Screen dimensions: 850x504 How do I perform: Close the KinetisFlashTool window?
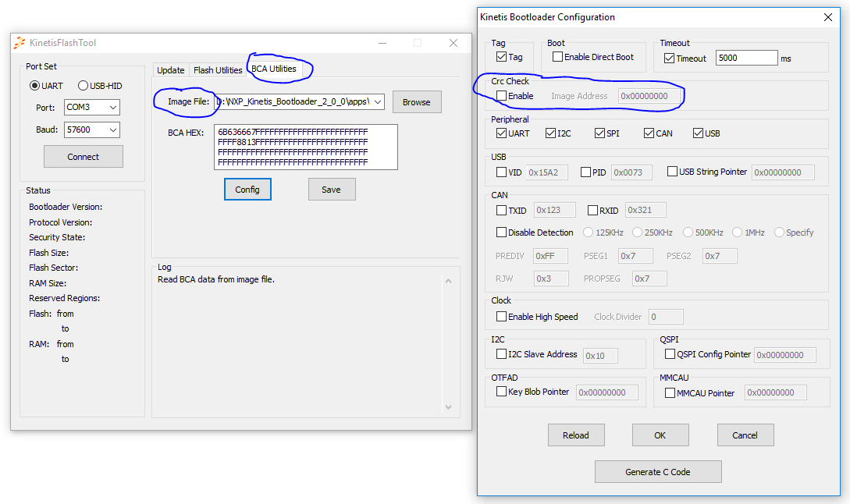point(453,43)
